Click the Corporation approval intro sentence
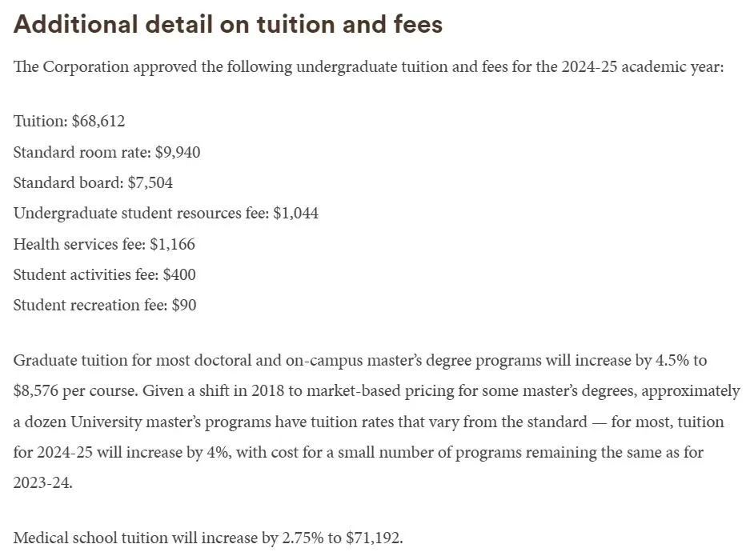The height and width of the screenshot is (560, 754). click(368, 66)
